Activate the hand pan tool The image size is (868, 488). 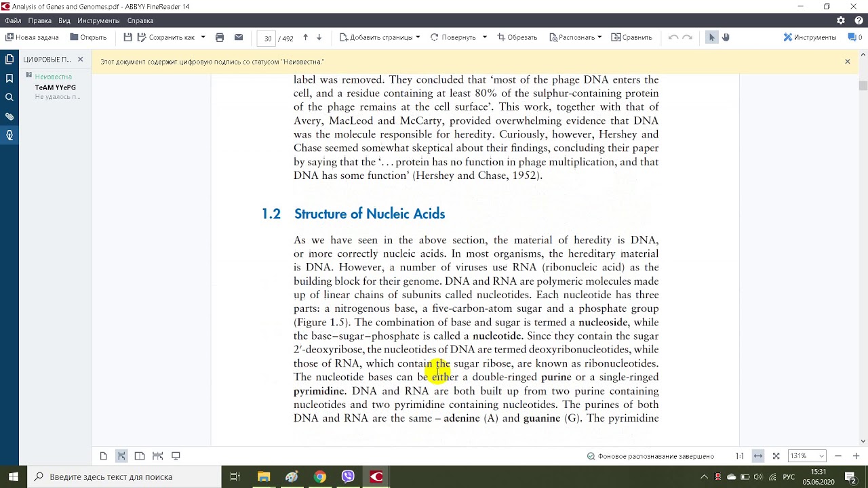[x=726, y=37]
